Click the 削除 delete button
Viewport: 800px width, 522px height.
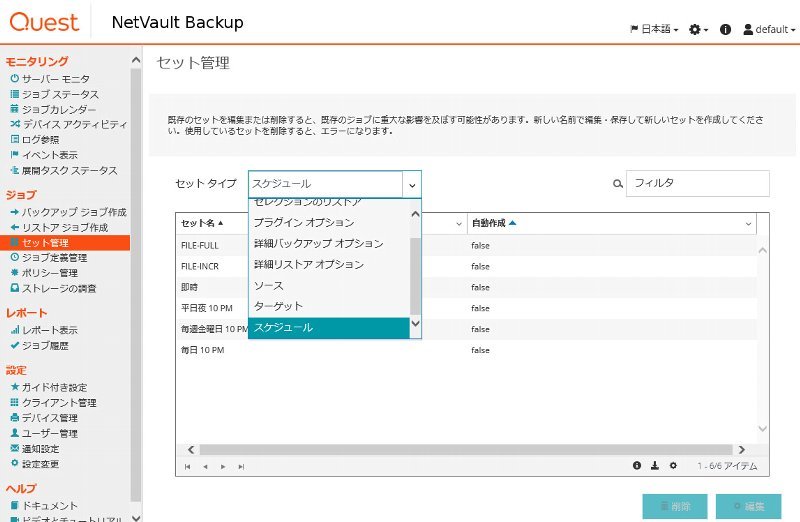(674, 506)
